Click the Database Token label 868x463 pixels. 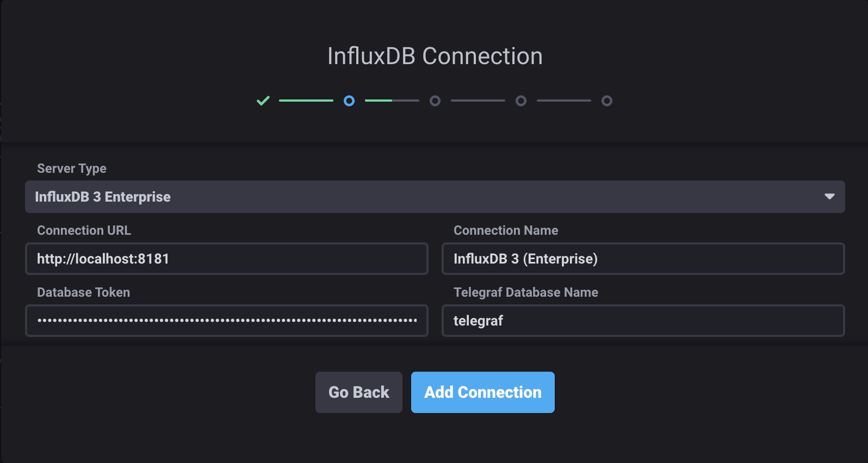coord(83,292)
